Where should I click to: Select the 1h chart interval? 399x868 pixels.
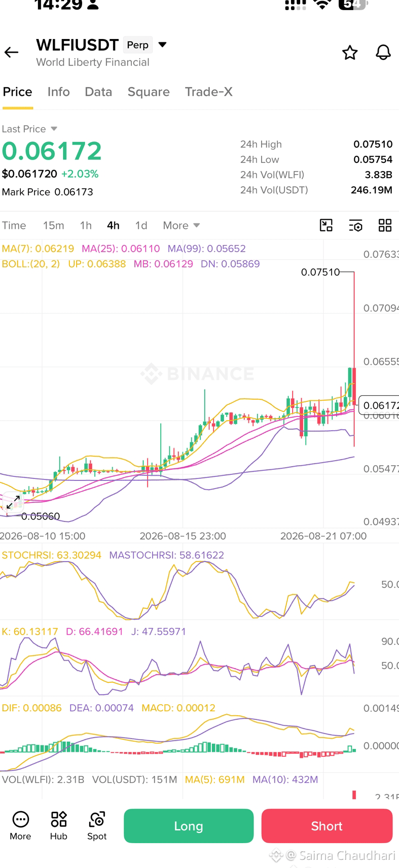(x=86, y=225)
